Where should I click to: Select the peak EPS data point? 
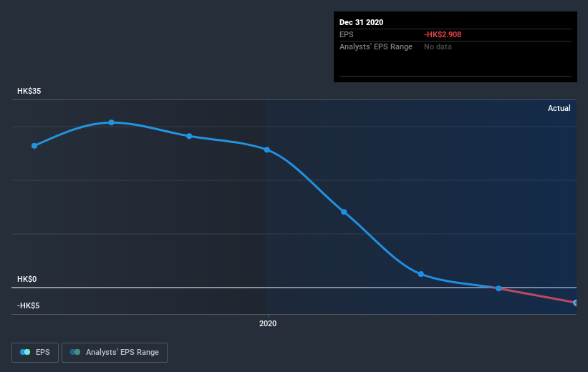pyautogui.click(x=112, y=122)
